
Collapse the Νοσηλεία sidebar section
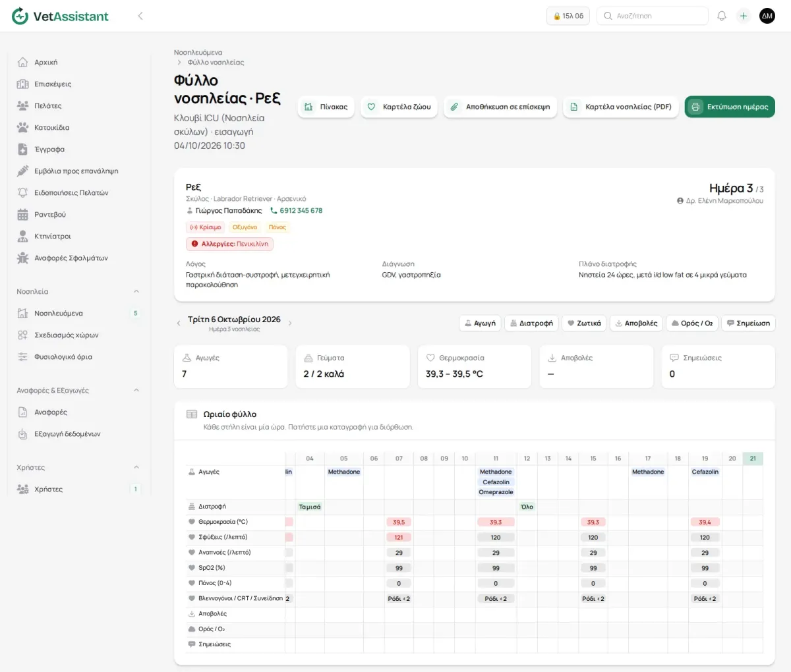(x=136, y=292)
